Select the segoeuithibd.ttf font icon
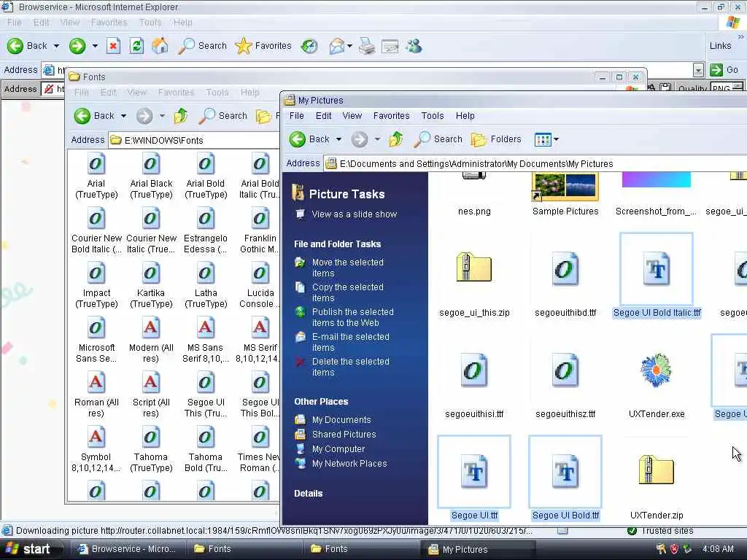The height and width of the screenshot is (560, 747). pos(565,269)
